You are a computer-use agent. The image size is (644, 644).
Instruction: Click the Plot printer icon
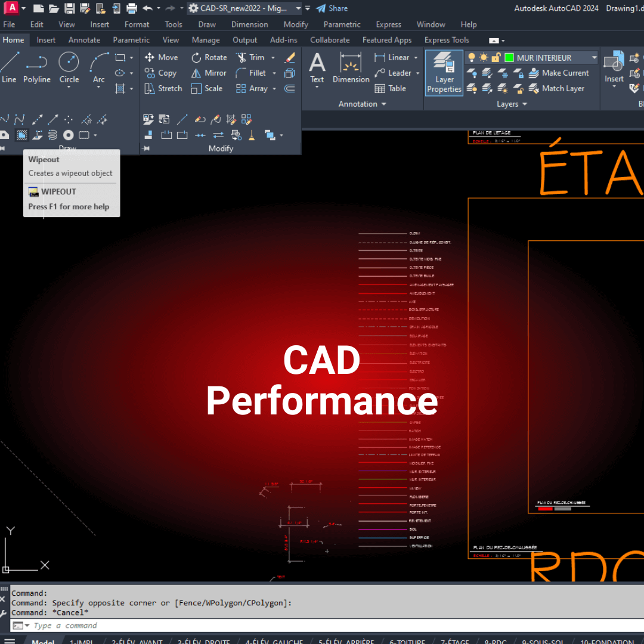131,8
